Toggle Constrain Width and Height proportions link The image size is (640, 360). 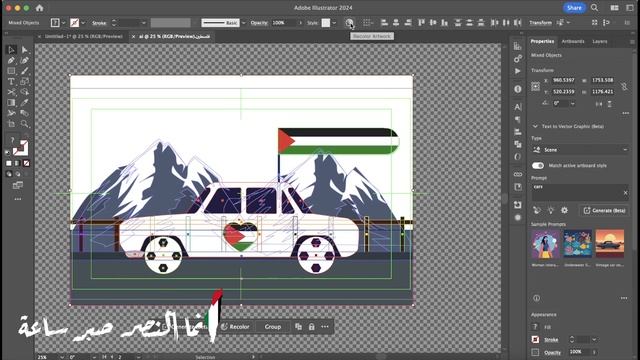(x=624, y=86)
